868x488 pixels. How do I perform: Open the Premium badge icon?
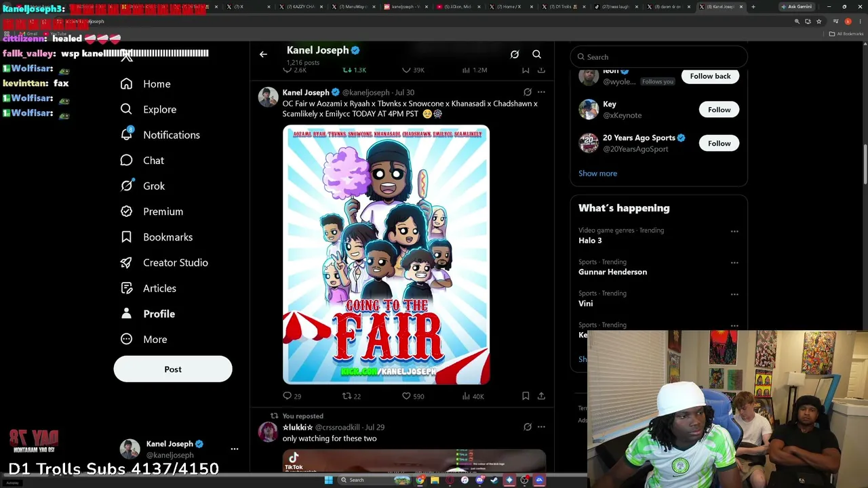click(126, 211)
